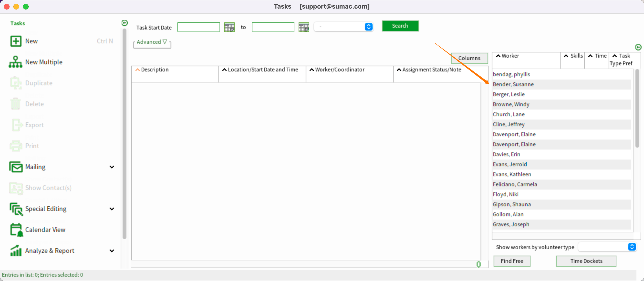This screenshot has width=644, height=281.
Task: Click the Find Free button
Action: [512, 261]
